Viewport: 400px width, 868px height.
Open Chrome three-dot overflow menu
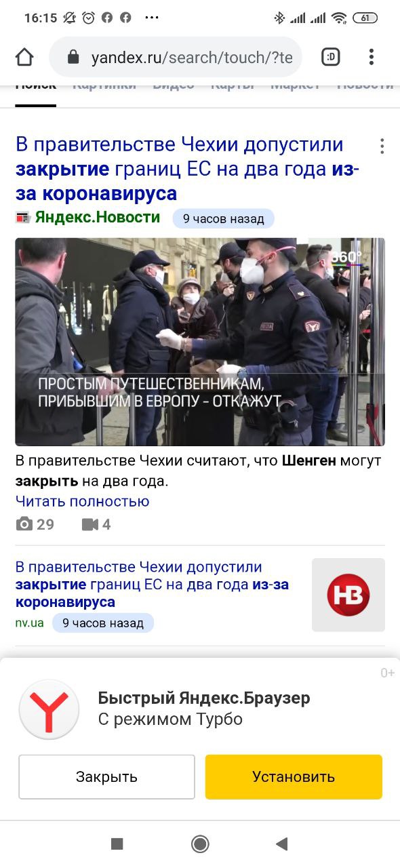(x=371, y=58)
